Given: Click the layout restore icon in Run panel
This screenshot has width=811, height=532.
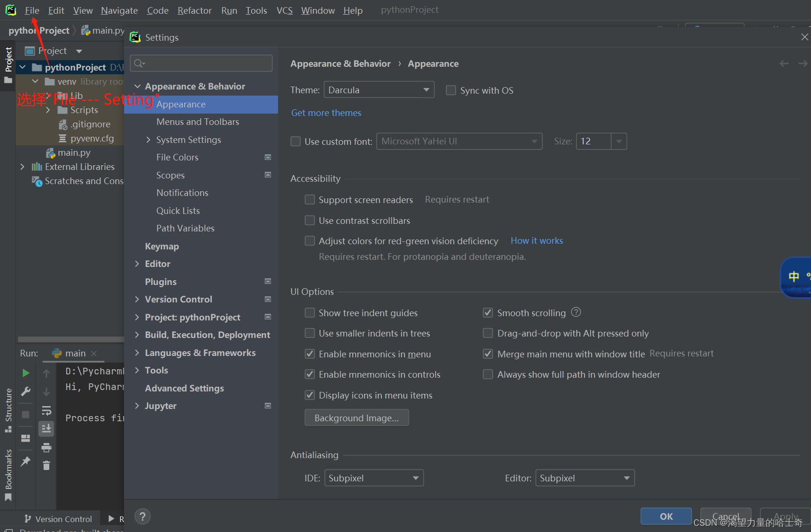Looking at the screenshot, I should click(x=26, y=438).
